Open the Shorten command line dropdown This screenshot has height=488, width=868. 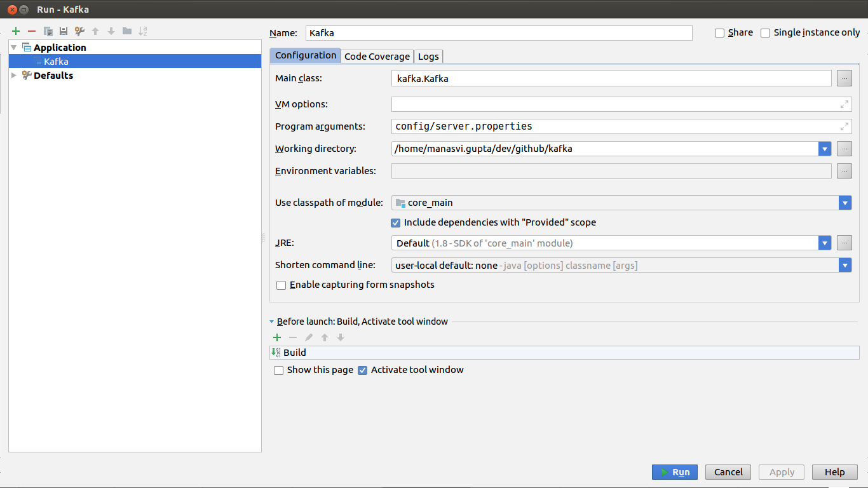pyautogui.click(x=845, y=265)
